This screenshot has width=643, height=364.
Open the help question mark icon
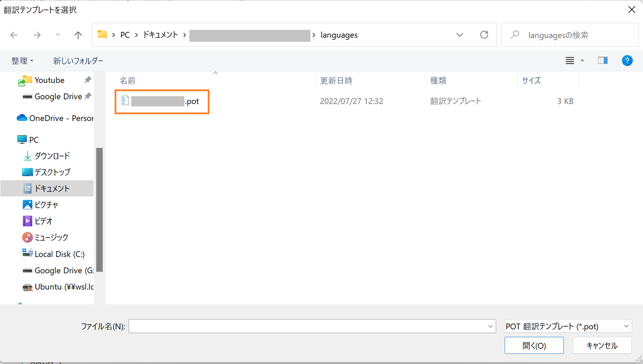click(x=627, y=61)
